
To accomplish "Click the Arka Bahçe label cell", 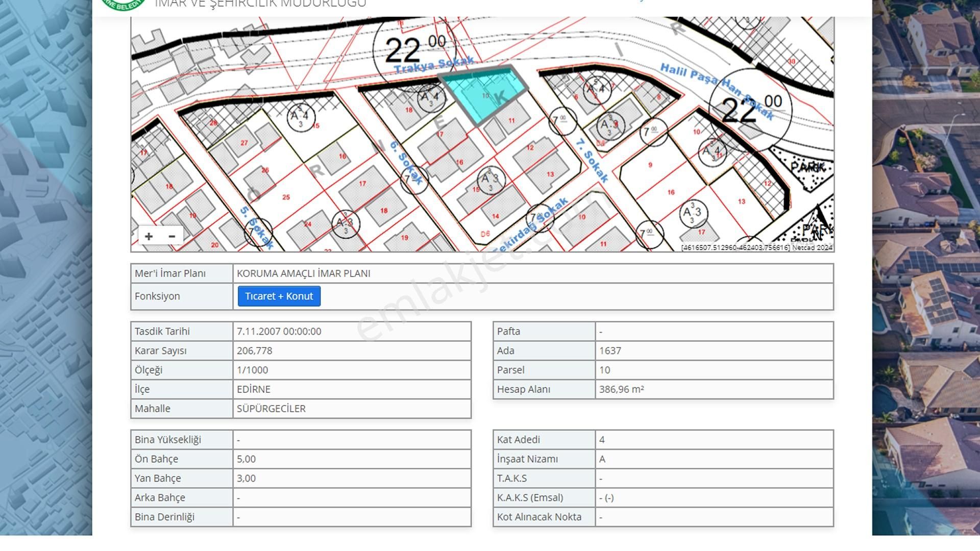I will tap(182, 498).
